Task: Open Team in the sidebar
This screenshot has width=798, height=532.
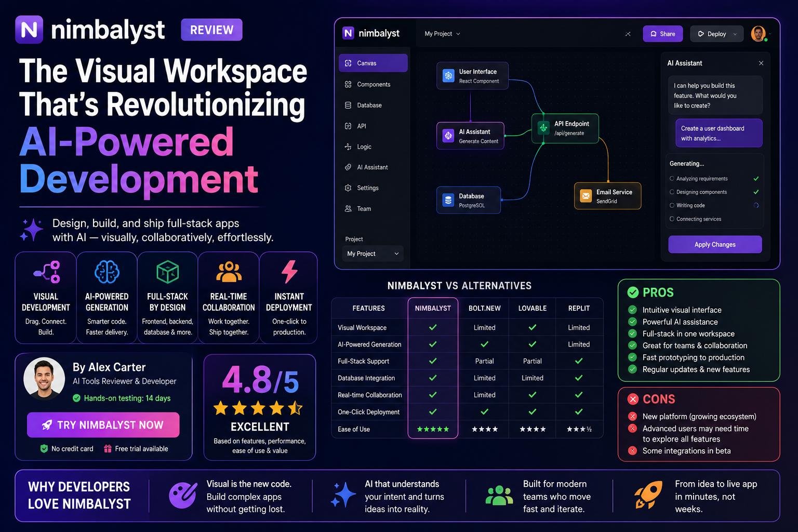Action: point(373,209)
